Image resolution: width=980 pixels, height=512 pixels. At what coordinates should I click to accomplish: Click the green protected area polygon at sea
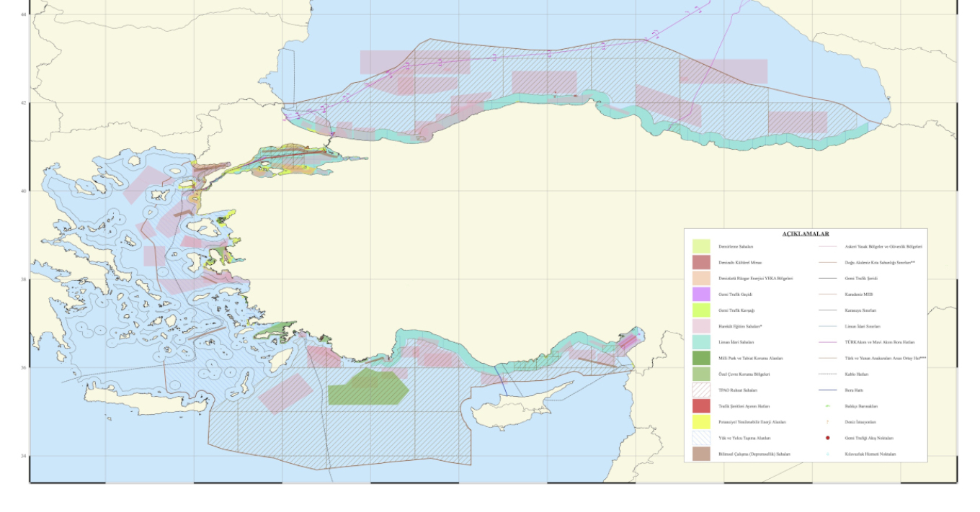[367, 387]
